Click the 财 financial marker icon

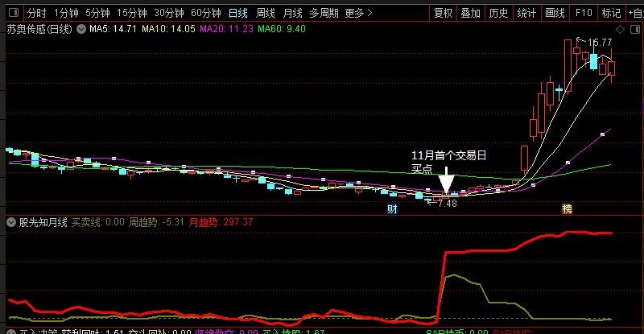tap(392, 208)
